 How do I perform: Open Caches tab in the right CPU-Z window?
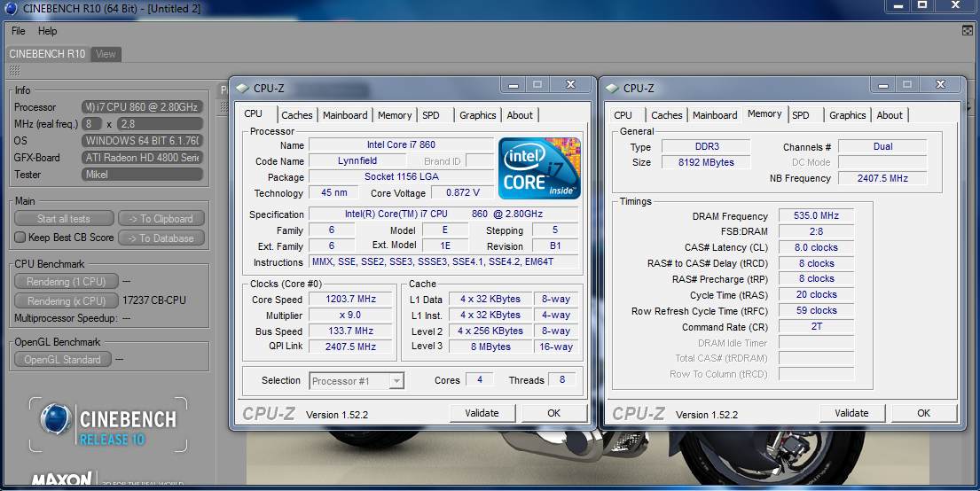(666, 115)
